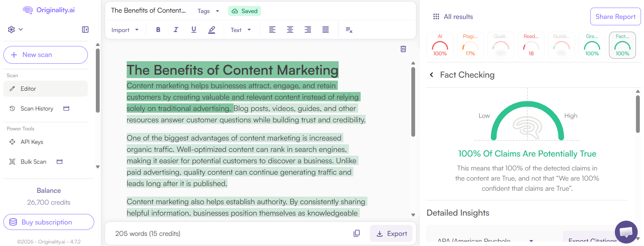
Task: Open the settings gear menu
Action: tap(15, 30)
